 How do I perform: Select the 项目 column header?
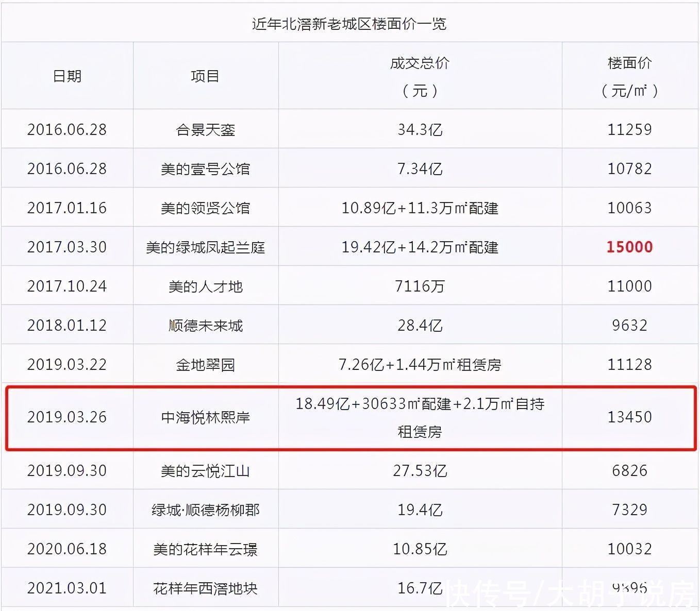(x=205, y=76)
